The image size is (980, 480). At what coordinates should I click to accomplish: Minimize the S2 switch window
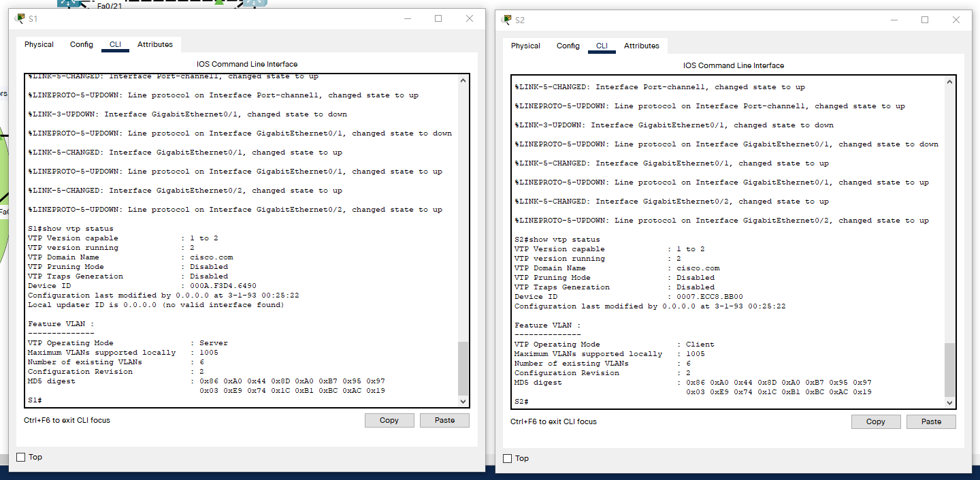[x=894, y=20]
